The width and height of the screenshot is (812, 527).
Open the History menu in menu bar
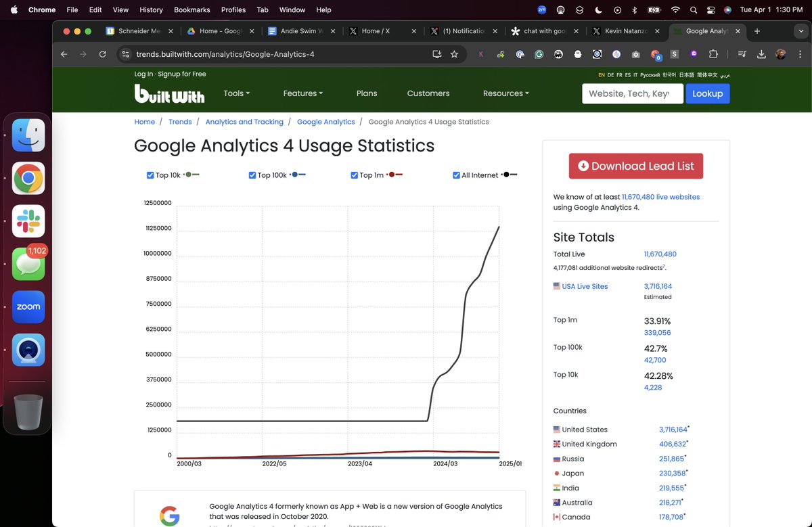click(x=151, y=10)
